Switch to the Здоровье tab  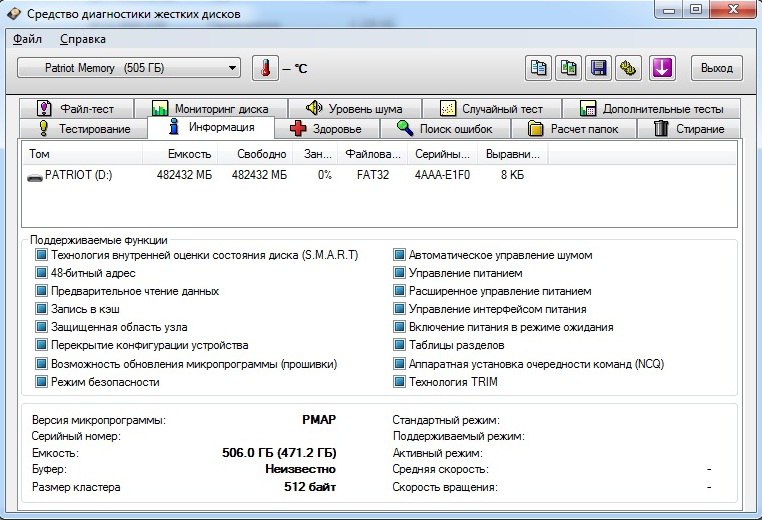point(326,129)
